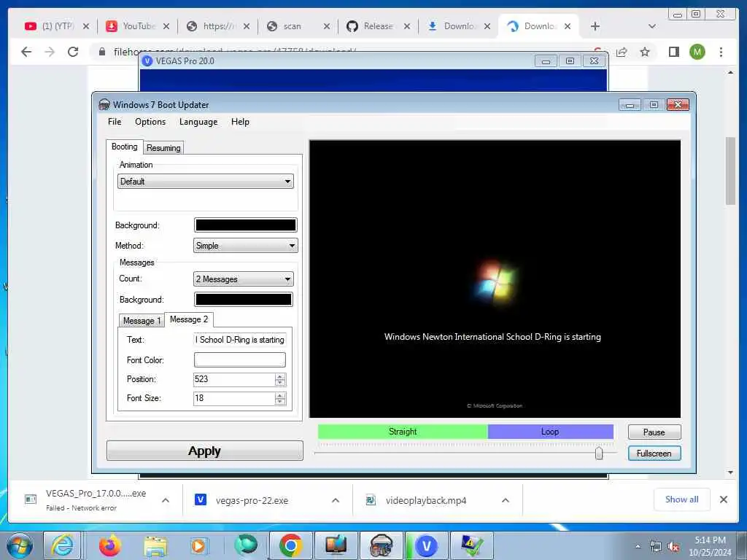Bookmark this page with the star

click(645, 52)
